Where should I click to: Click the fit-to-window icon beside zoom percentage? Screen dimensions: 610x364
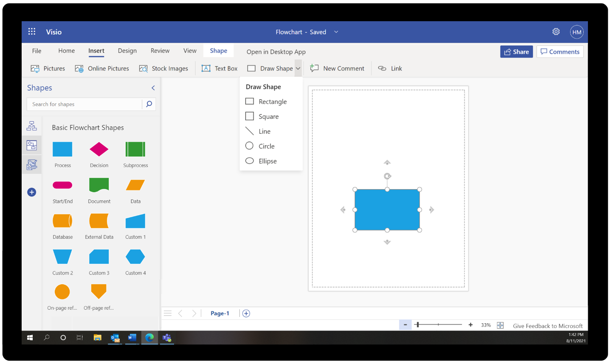click(500, 325)
